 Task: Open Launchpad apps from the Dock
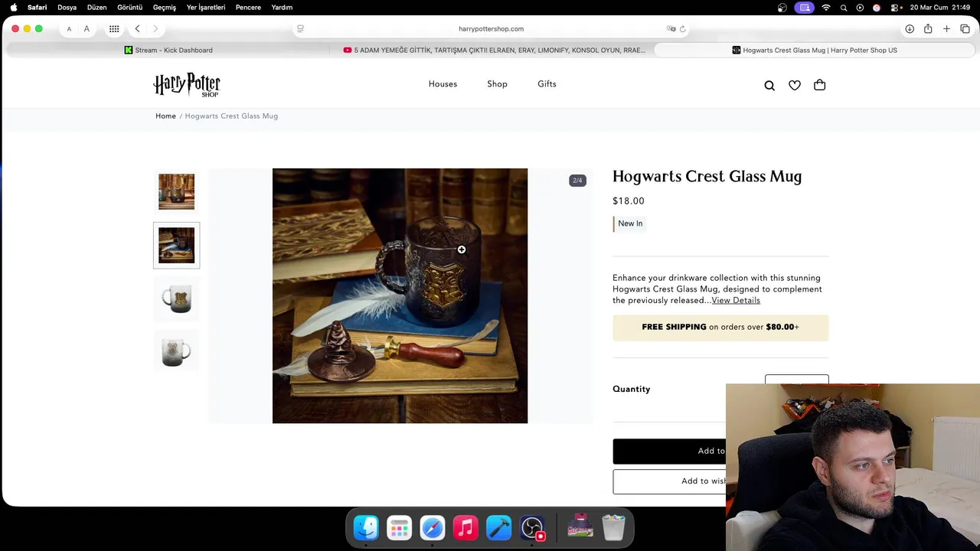click(399, 527)
